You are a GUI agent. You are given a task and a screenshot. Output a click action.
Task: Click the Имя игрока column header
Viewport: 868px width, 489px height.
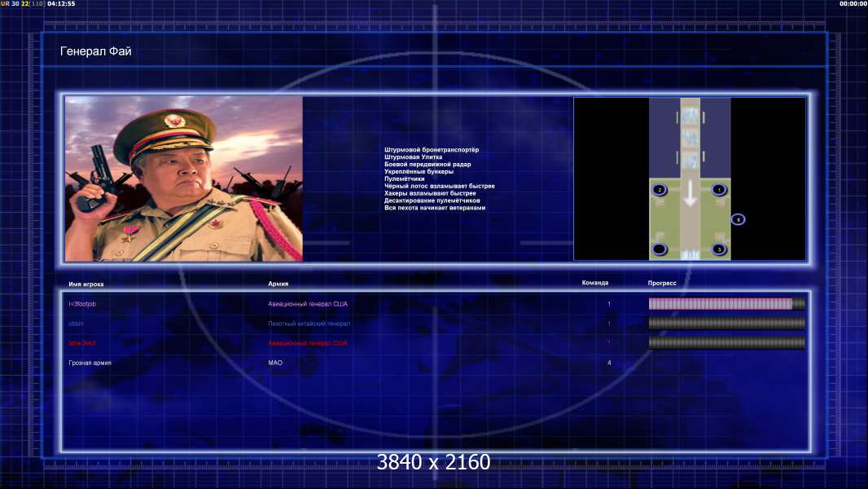point(86,284)
